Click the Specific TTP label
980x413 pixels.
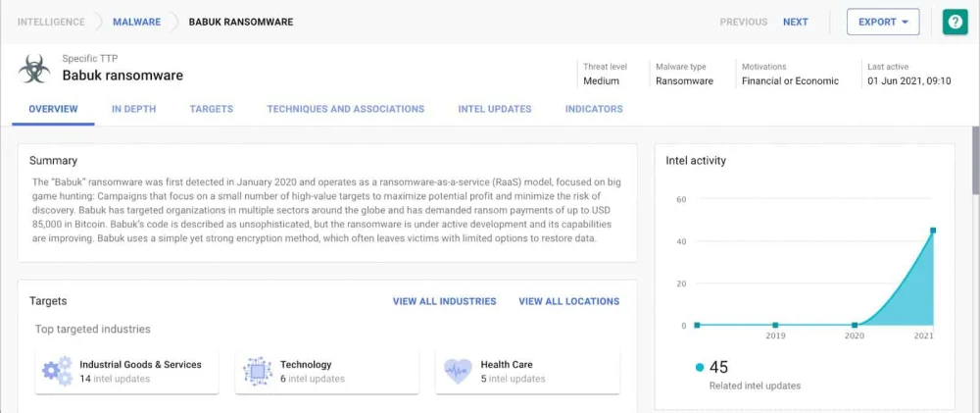tap(90, 58)
